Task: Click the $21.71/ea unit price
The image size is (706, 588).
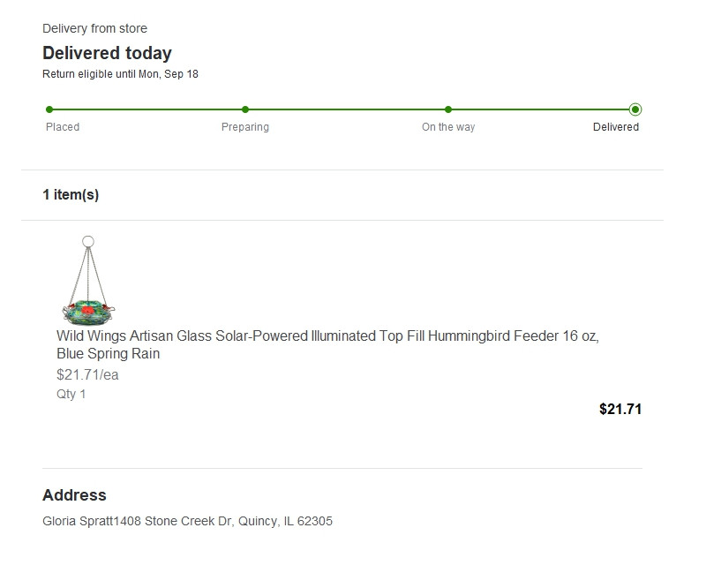Action: (87, 374)
